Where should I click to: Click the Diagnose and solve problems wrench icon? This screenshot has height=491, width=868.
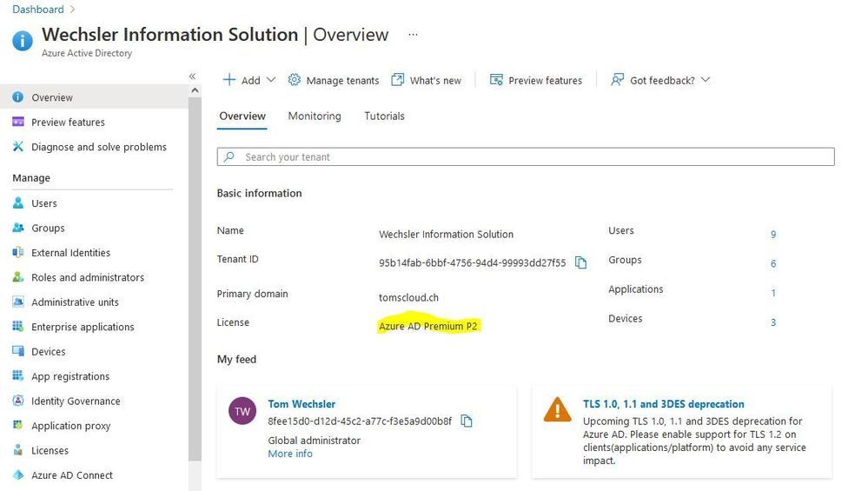coord(17,146)
